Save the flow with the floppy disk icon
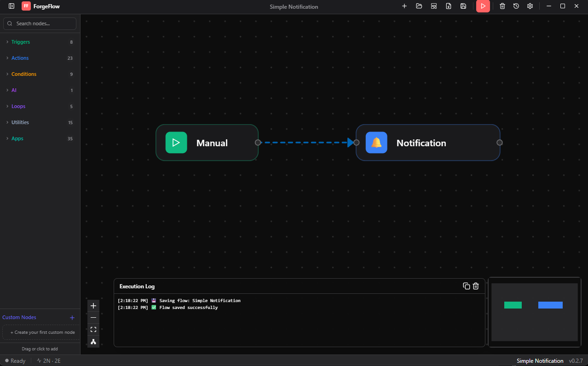The image size is (588, 366). (x=463, y=6)
